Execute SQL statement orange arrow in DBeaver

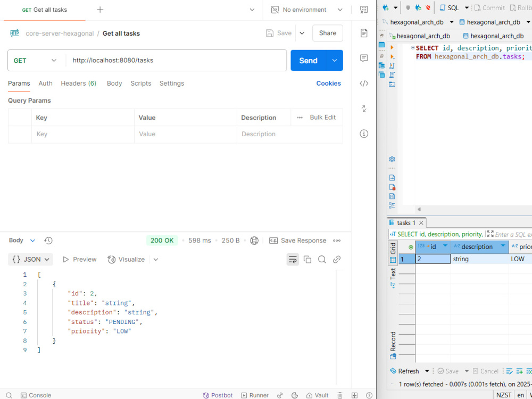(392, 47)
